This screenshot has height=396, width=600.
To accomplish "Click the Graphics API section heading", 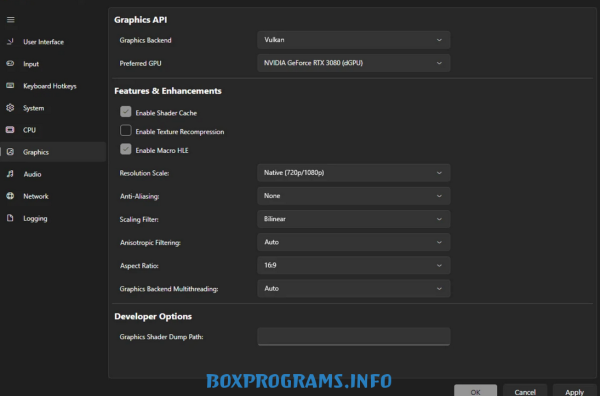I will pos(140,20).
